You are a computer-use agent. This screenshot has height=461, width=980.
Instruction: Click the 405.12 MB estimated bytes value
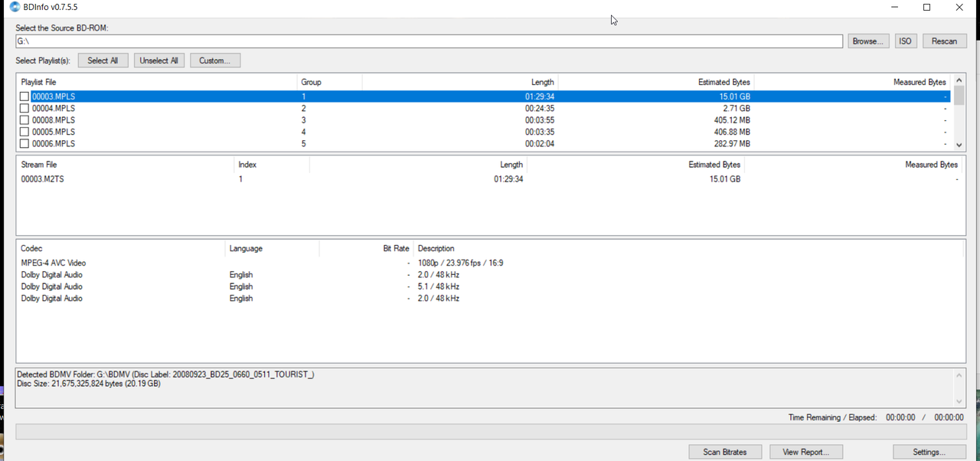pos(731,120)
